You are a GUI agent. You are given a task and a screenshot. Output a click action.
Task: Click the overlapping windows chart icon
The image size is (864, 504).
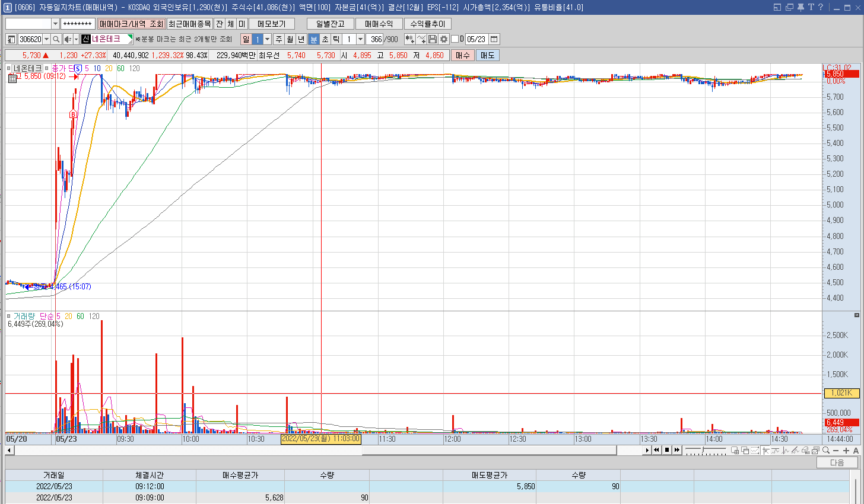tap(745, 450)
